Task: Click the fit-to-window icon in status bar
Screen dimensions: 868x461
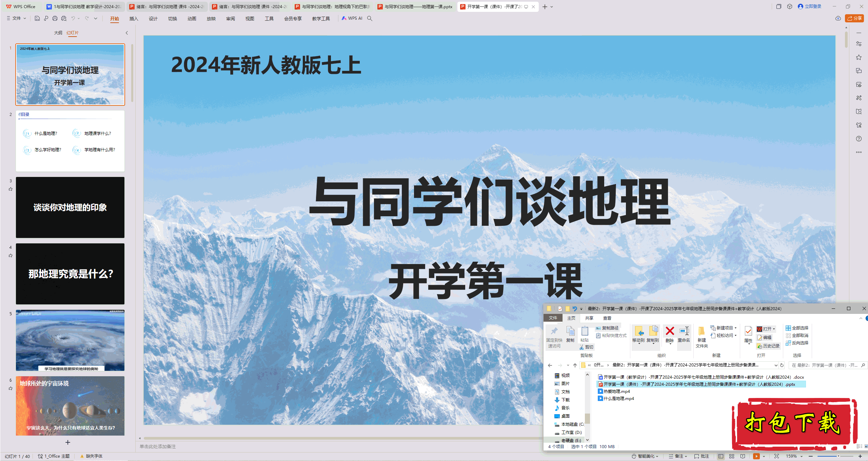Action: point(777,456)
